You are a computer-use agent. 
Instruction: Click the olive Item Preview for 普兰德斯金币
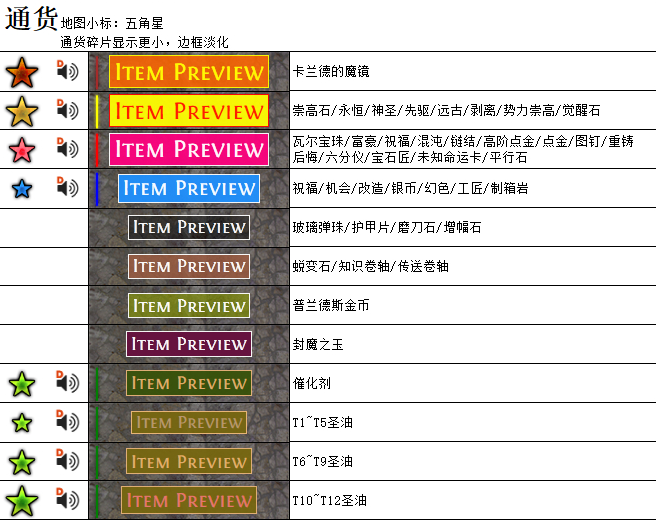[189, 305]
